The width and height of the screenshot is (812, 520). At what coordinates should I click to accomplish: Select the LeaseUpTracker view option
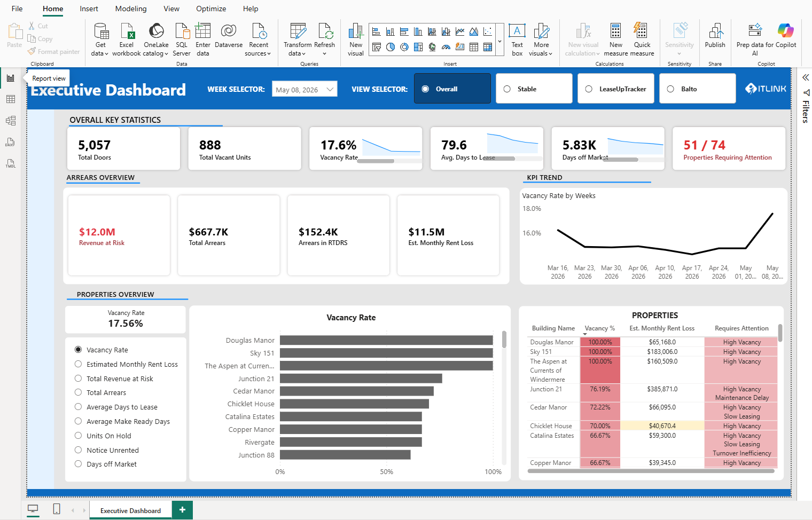(615, 89)
